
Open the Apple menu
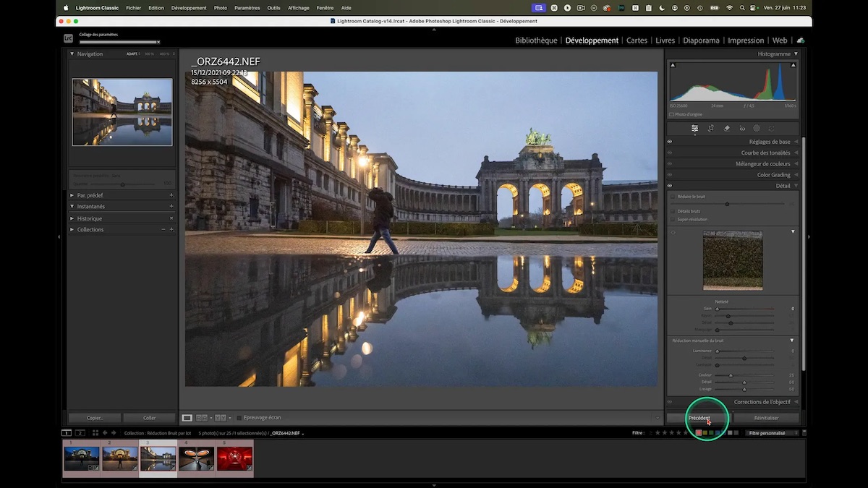click(66, 8)
